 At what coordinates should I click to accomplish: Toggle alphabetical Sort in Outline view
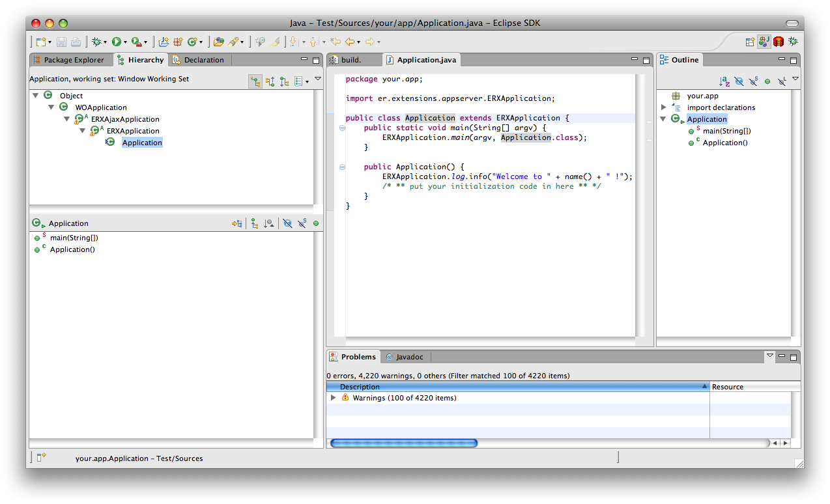(x=724, y=81)
